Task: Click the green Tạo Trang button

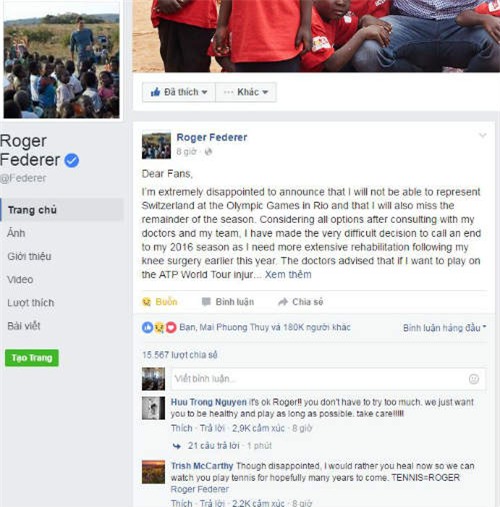Action: (x=32, y=358)
